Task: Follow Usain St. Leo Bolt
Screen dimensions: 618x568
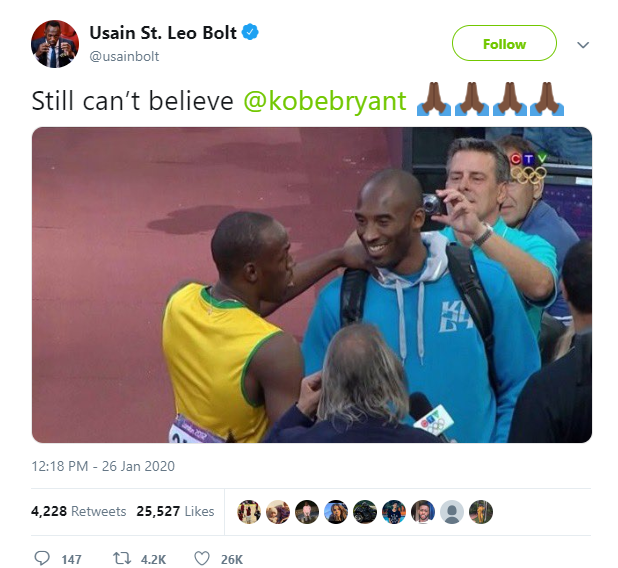Action: 504,43
